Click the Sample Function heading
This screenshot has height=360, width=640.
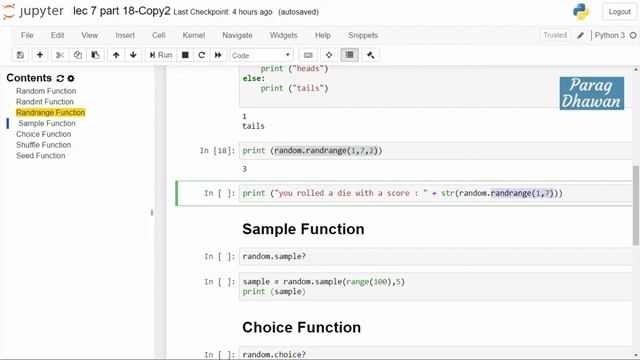pos(303,229)
